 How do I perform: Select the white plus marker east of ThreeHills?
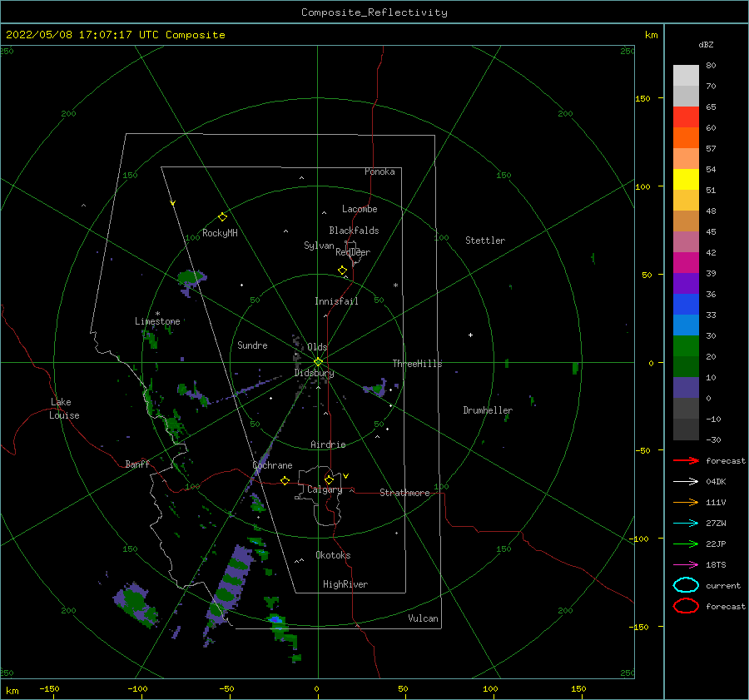tap(470, 335)
